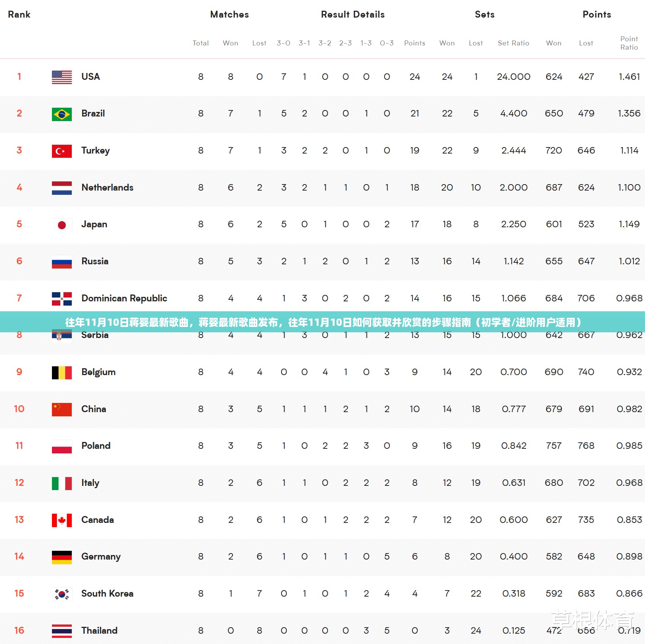Click the USA flag icon
The height and width of the screenshot is (644, 645).
(61, 77)
